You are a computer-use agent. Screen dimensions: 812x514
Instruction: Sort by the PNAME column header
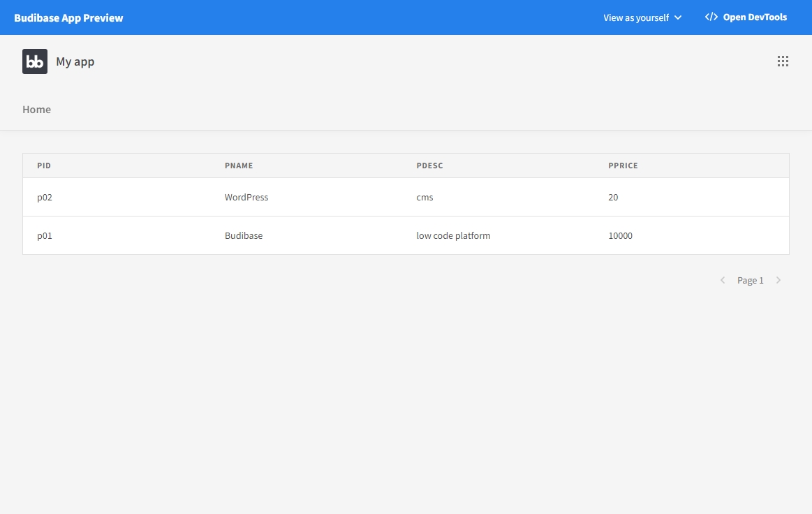click(239, 166)
